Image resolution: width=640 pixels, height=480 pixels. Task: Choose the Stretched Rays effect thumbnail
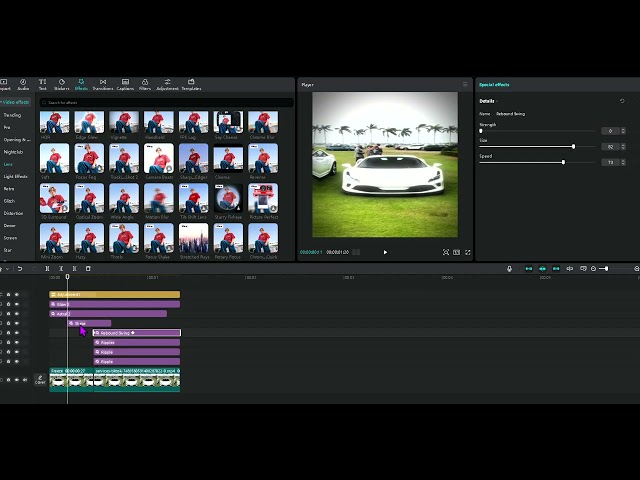[x=193, y=238]
